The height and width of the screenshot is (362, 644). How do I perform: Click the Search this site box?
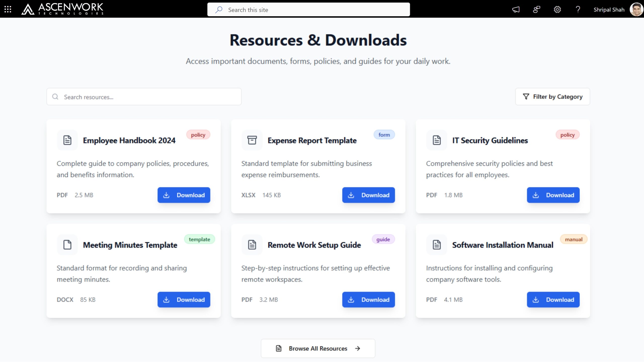pos(308,10)
